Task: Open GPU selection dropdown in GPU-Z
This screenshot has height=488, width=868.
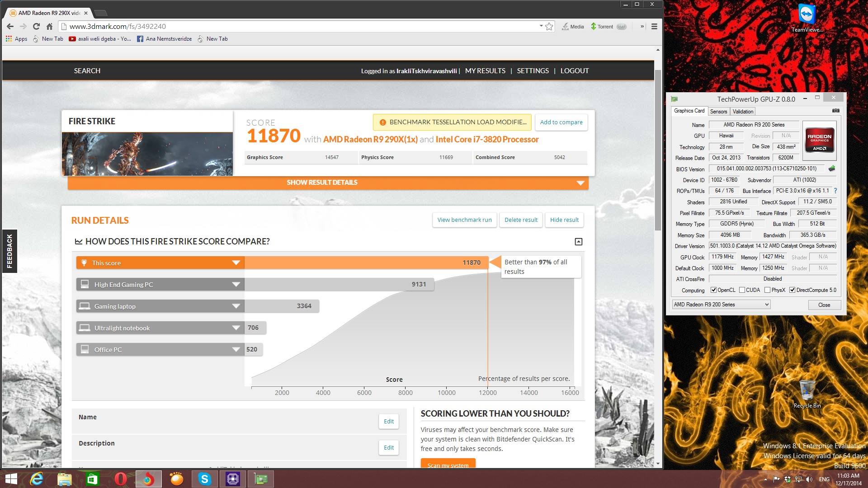Action: coord(721,305)
